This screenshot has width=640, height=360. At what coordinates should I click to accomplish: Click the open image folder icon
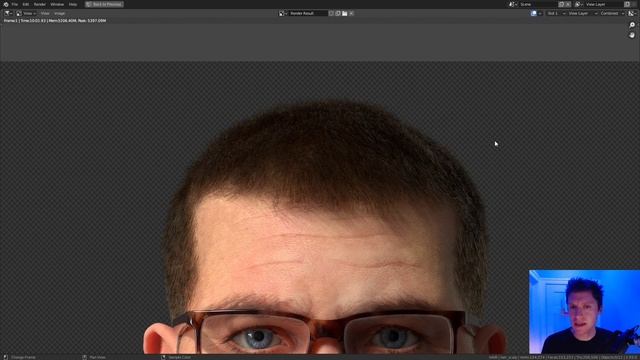pyautogui.click(x=345, y=13)
